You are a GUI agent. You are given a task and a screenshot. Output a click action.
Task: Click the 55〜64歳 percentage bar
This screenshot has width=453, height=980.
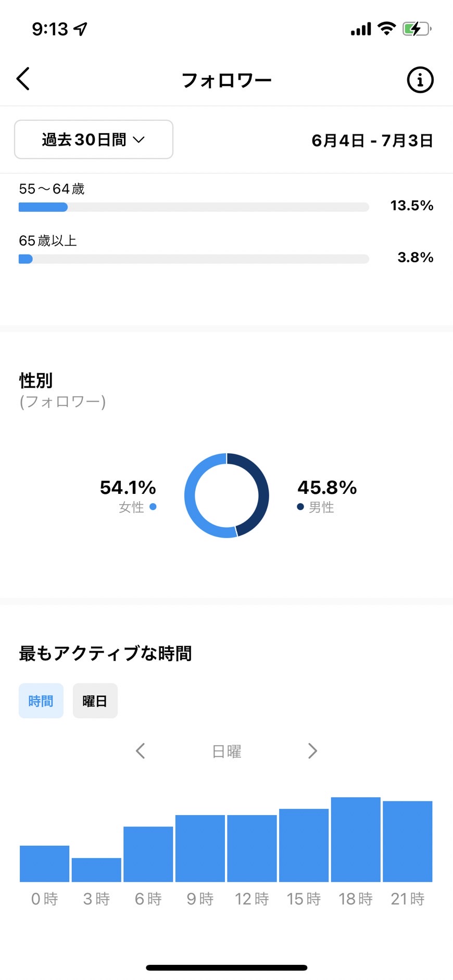click(x=194, y=207)
